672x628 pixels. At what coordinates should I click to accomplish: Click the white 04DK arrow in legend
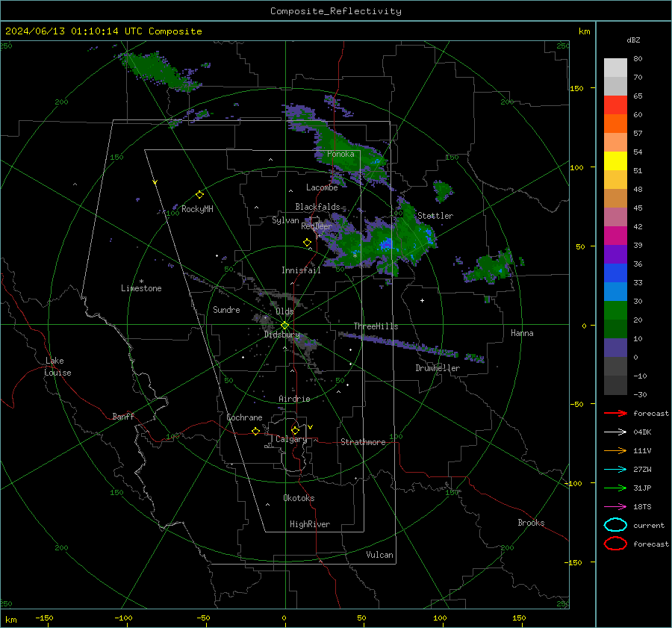[615, 432]
